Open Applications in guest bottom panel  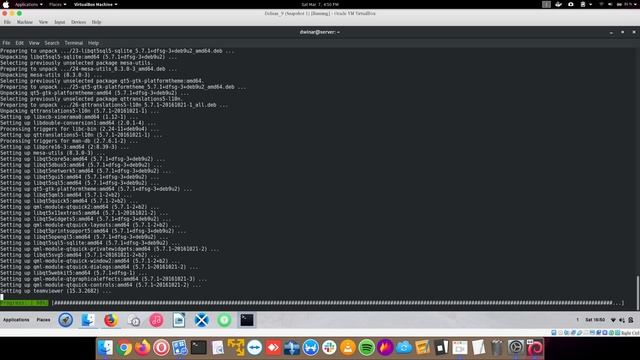[x=16, y=320]
